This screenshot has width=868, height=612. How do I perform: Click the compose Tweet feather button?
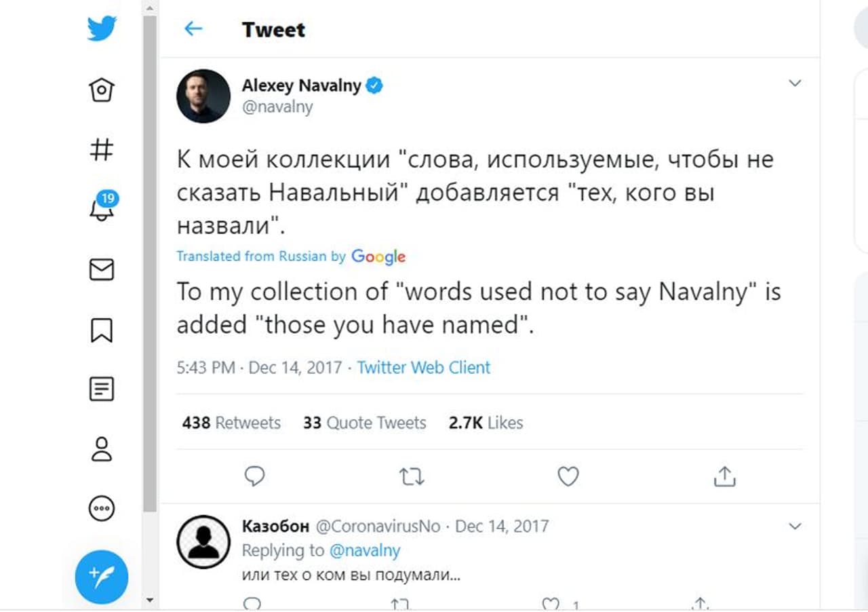102,577
